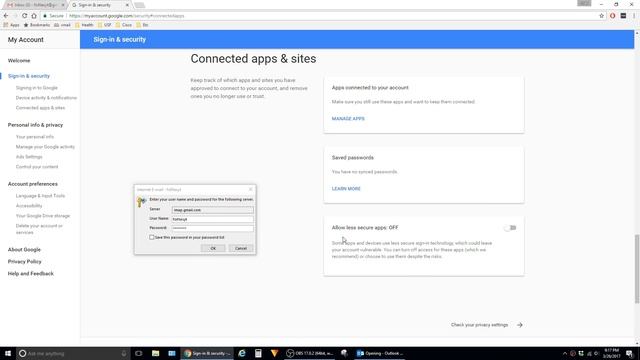Focus the Password field
Screen dimensions: 640x360
[212, 228]
